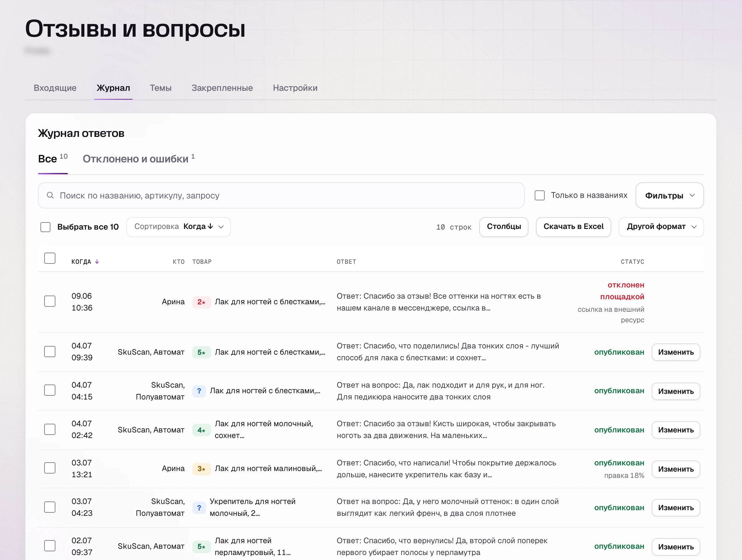
Task: Click the ОТВЕТ column header
Action: pos(346,262)
